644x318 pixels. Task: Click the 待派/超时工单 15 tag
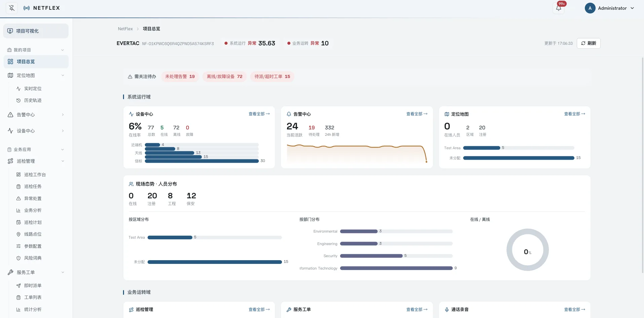tap(272, 77)
